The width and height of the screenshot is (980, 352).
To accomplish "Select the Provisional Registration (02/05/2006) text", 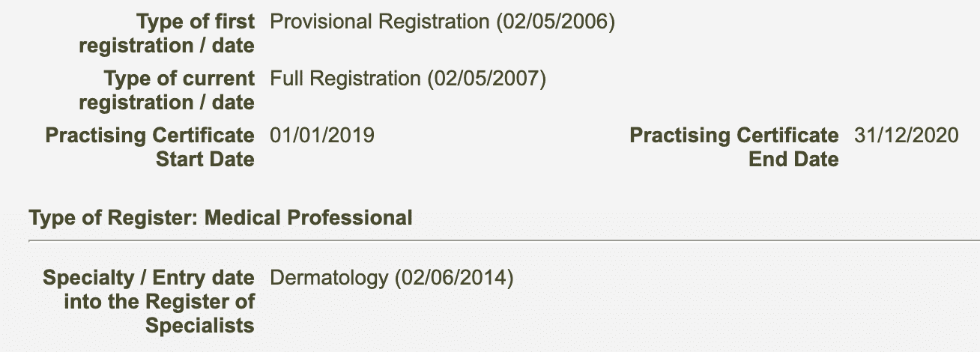I will (442, 22).
